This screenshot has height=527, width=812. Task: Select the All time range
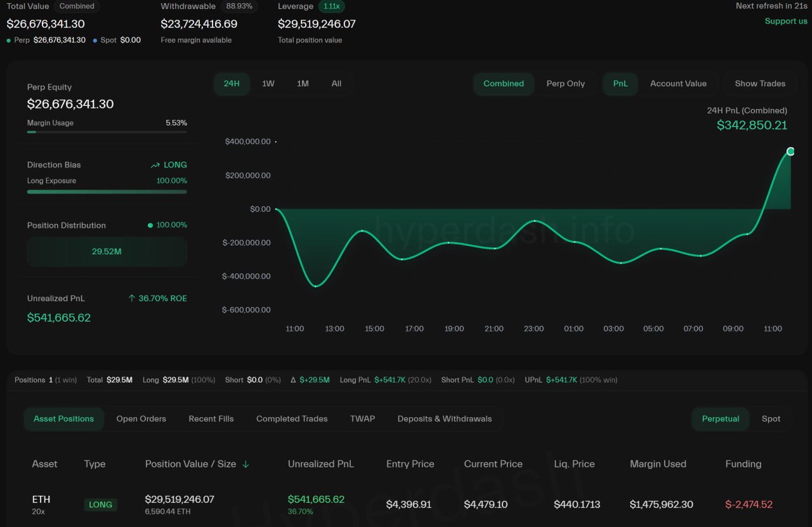pyautogui.click(x=336, y=84)
